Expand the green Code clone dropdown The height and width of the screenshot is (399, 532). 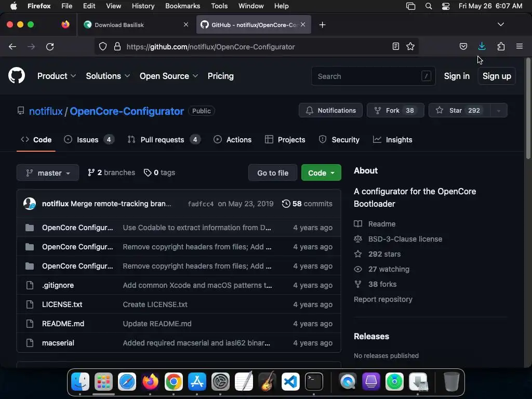[321, 172]
